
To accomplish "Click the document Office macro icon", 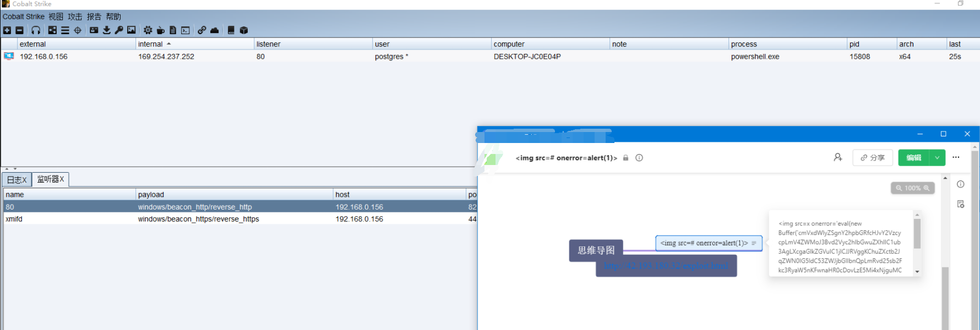I will coord(173,30).
